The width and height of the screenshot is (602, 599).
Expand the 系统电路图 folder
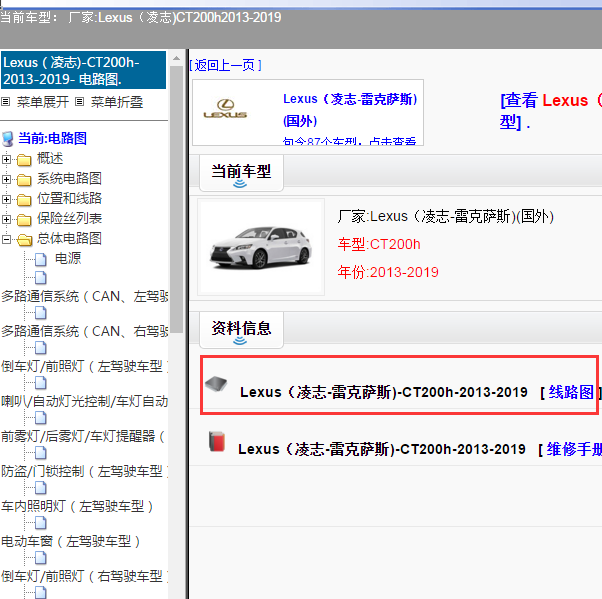point(6,179)
